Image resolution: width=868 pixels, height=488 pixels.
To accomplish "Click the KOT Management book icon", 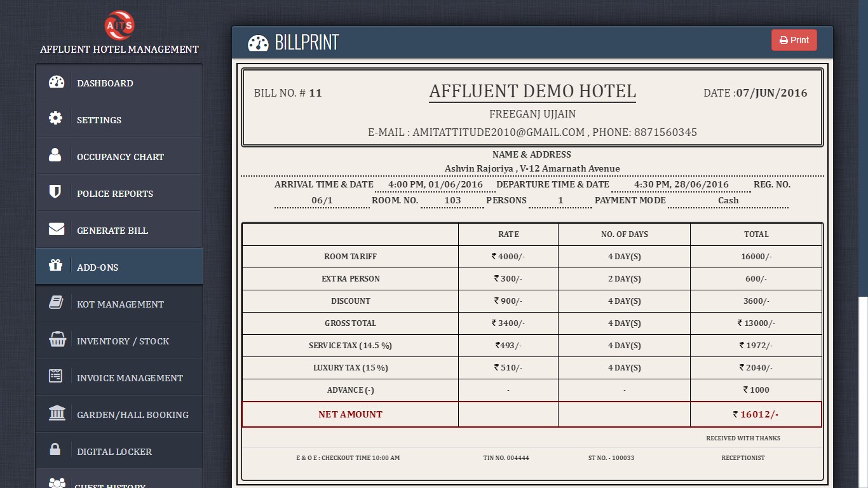I will 56,302.
